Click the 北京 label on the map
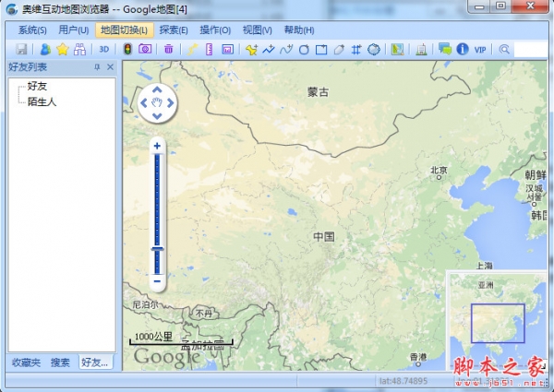554x392 pixels. coord(439,171)
